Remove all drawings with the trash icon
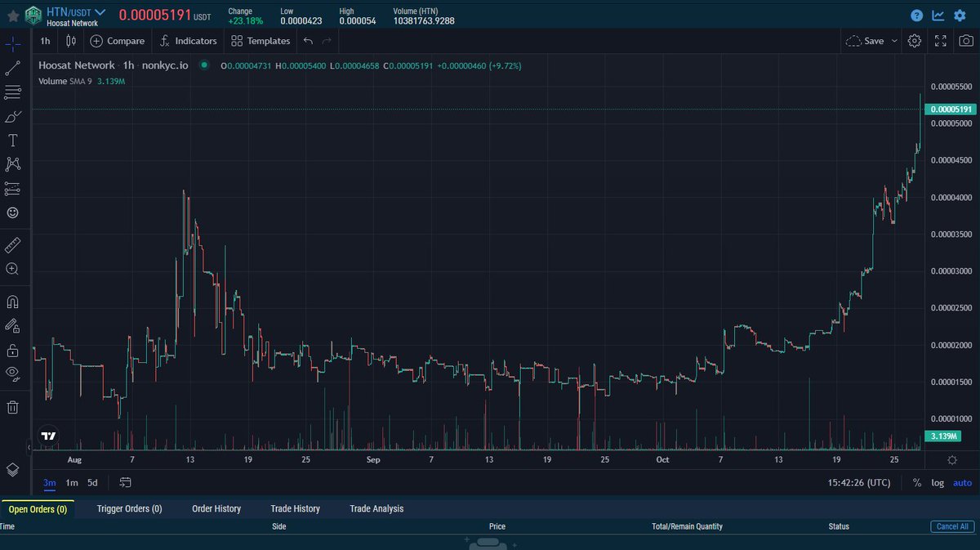The width and height of the screenshot is (980, 550). tap(11, 406)
